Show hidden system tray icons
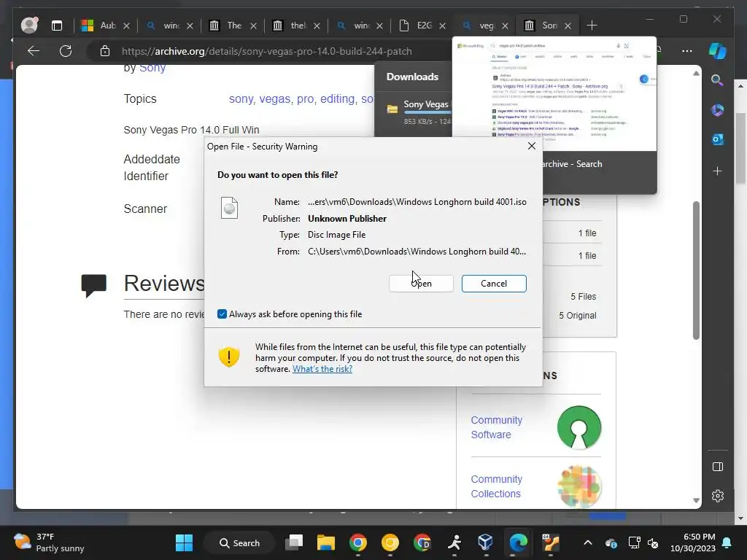The width and height of the screenshot is (747, 560). pyautogui.click(x=588, y=542)
